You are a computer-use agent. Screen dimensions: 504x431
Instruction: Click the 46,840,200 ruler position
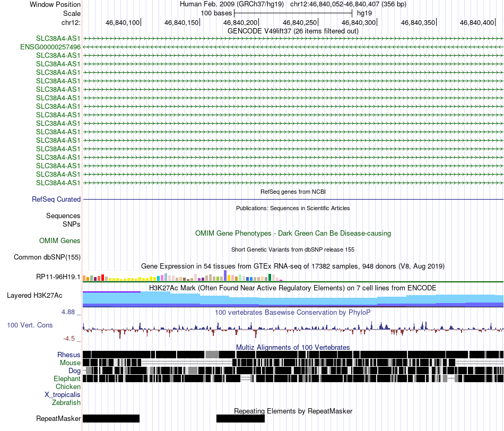coord(240,22)
